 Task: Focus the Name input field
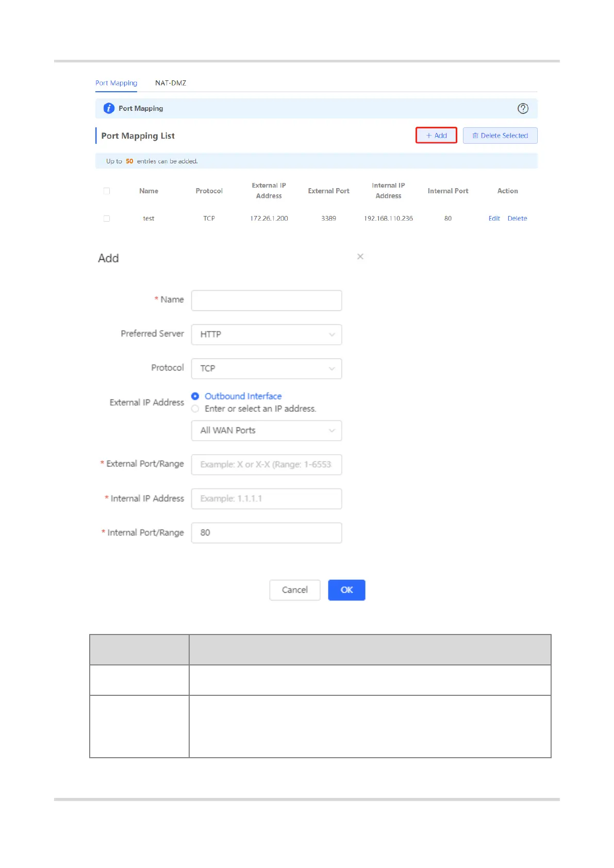tap(267, 301)
